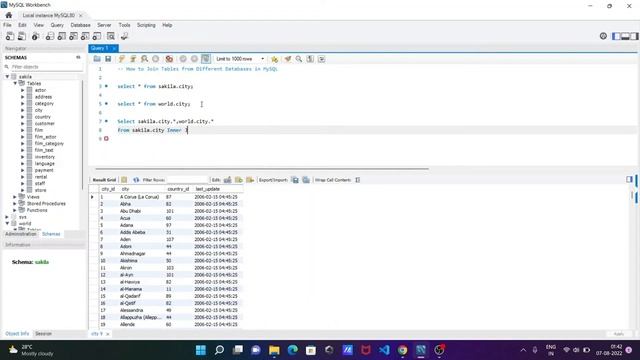This screenshot has height=360, width=640.
Task: Expand the sys schema node
Action: pos(7,217)
